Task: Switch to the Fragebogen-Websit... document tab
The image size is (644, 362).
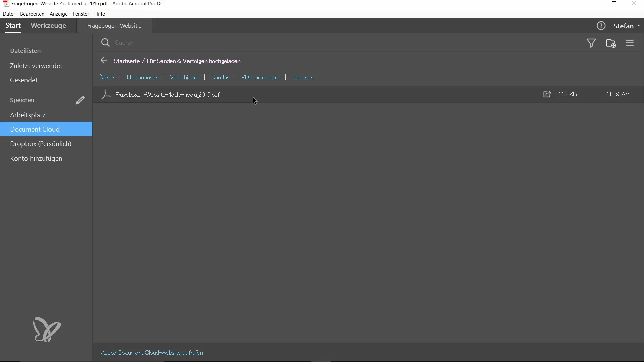Action: [114, 26]
